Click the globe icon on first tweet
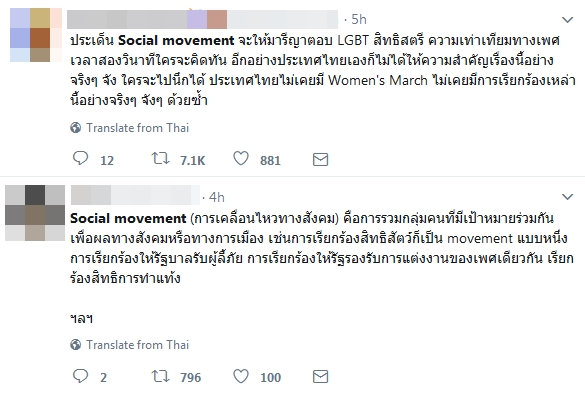 [x=76, y=128]
